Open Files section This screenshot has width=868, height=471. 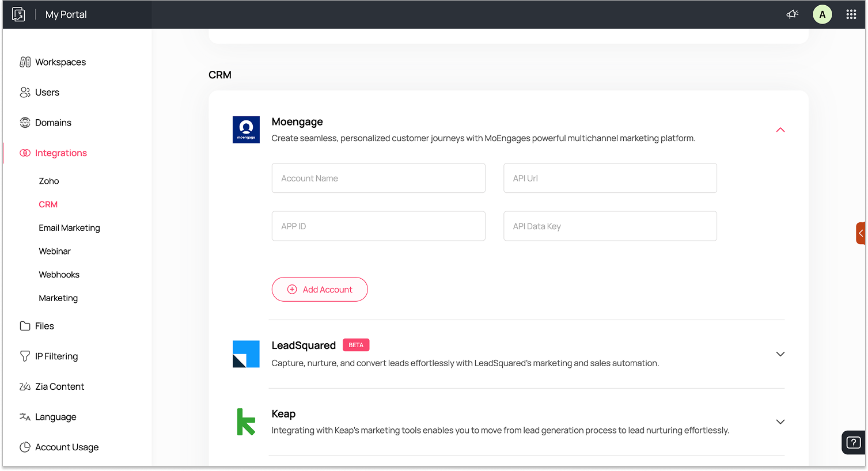click(x=44, y=326)
